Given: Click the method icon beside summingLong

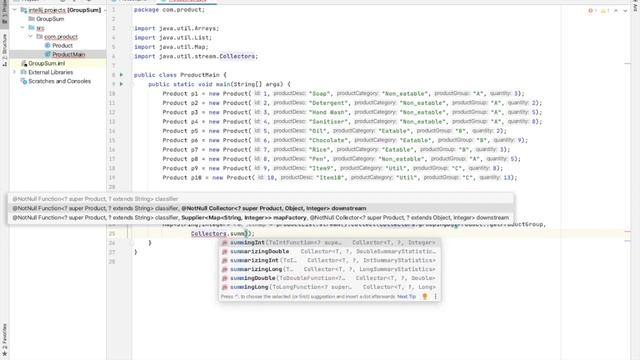Looking at the screenshot, I should [224, 287].
